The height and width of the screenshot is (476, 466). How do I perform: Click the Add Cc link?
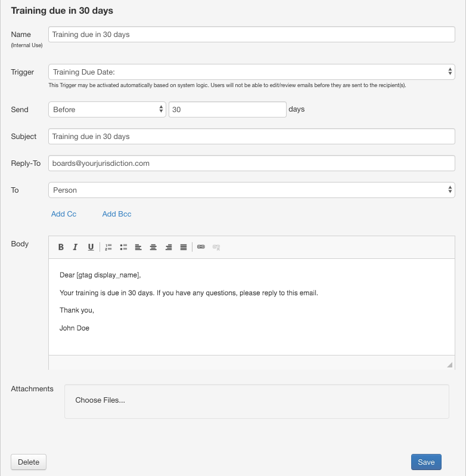(x=64, y=214)
